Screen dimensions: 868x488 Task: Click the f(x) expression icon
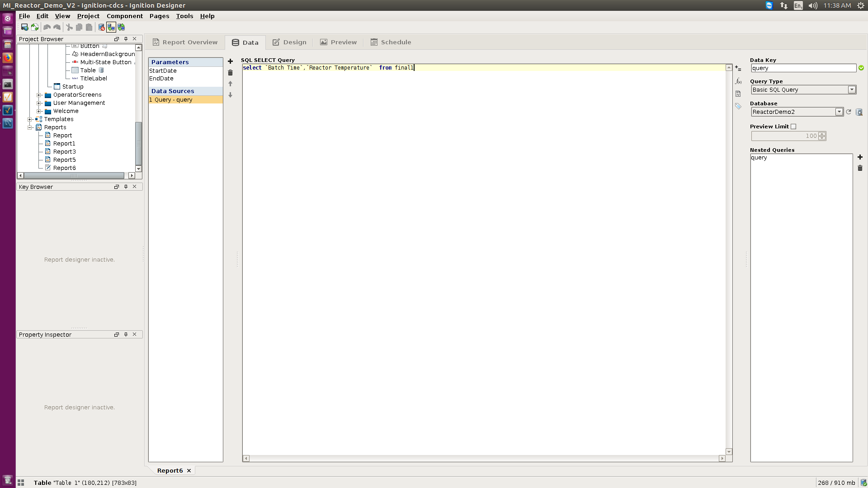click(738, 81)
